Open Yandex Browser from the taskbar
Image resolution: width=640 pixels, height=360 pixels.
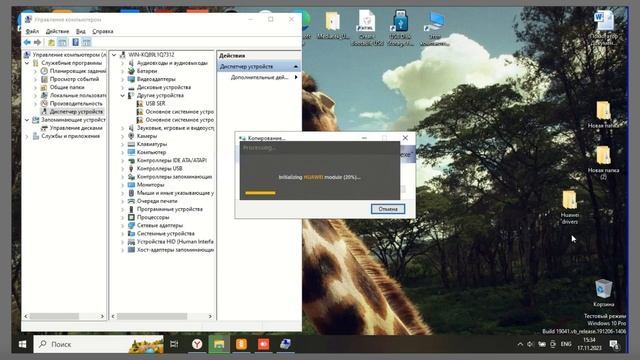pos(197,344)
